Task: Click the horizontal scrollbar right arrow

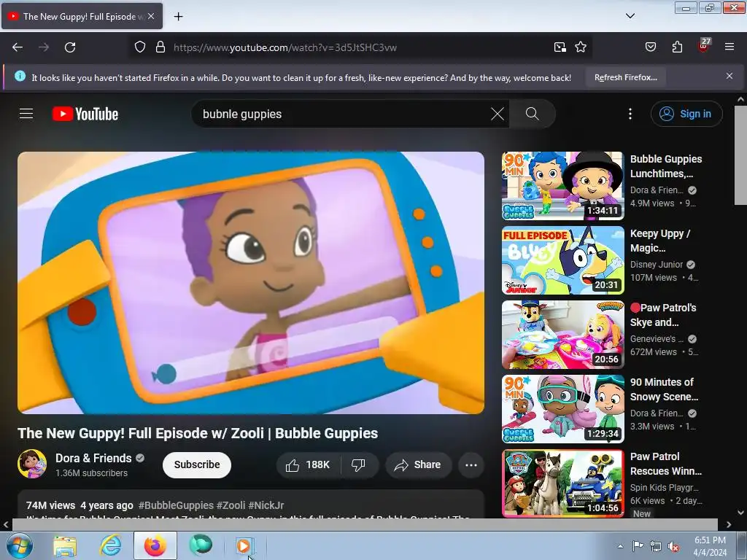Action: tap(729, 524)
